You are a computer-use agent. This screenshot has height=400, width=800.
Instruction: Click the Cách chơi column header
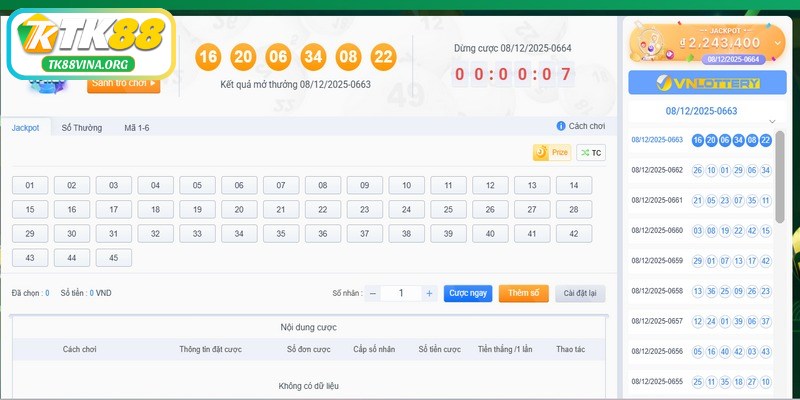coord(80,349)
